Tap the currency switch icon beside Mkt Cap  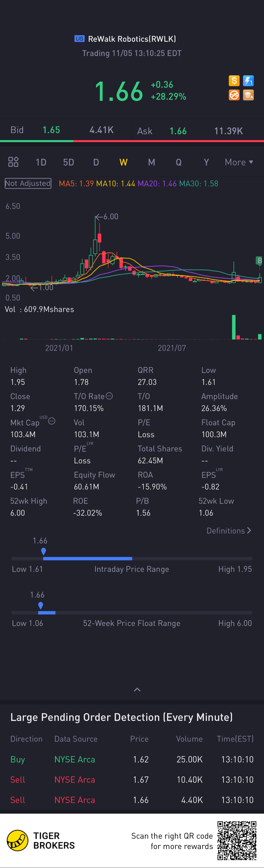(52, 421)
